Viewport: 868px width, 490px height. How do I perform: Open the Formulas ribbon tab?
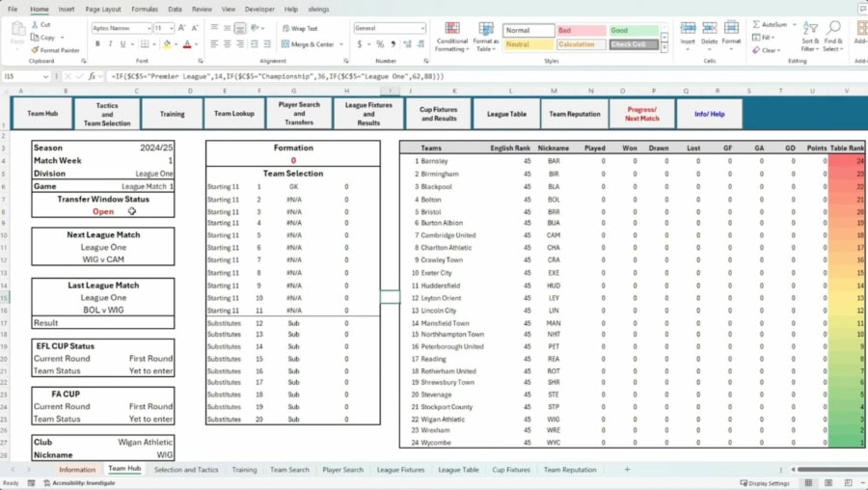click(145, 9)
